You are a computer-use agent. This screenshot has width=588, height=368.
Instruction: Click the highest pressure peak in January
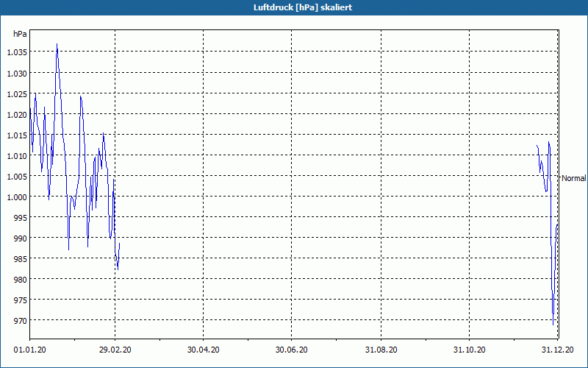point(57,44)
